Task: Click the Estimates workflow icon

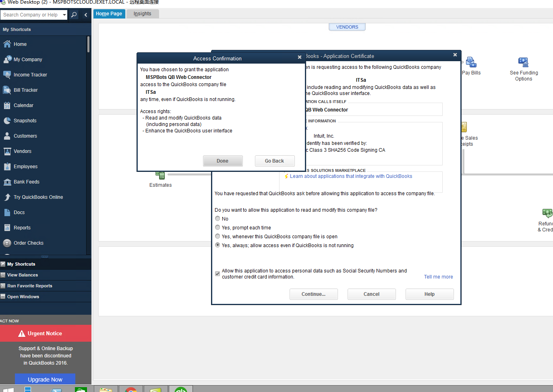Action: 160,176
